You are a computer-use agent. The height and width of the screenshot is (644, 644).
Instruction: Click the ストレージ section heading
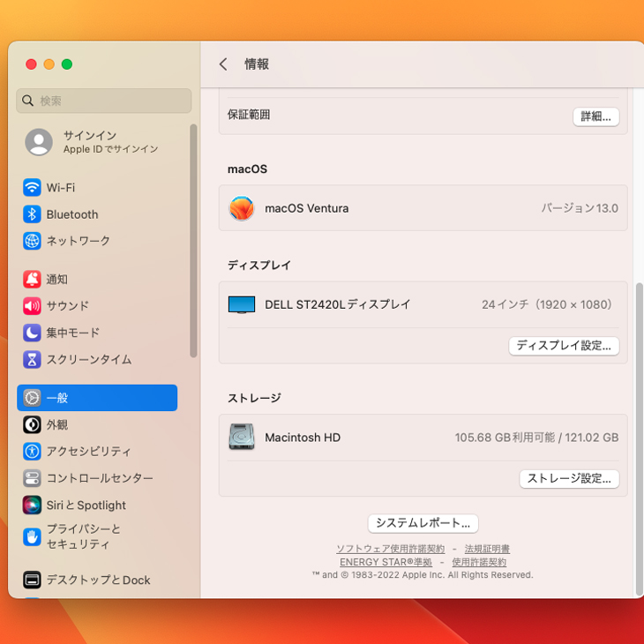254,398
